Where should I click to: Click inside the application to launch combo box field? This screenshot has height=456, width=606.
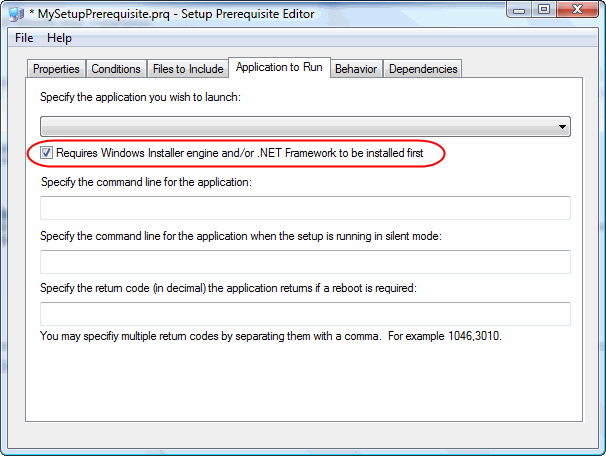[298, 127]
